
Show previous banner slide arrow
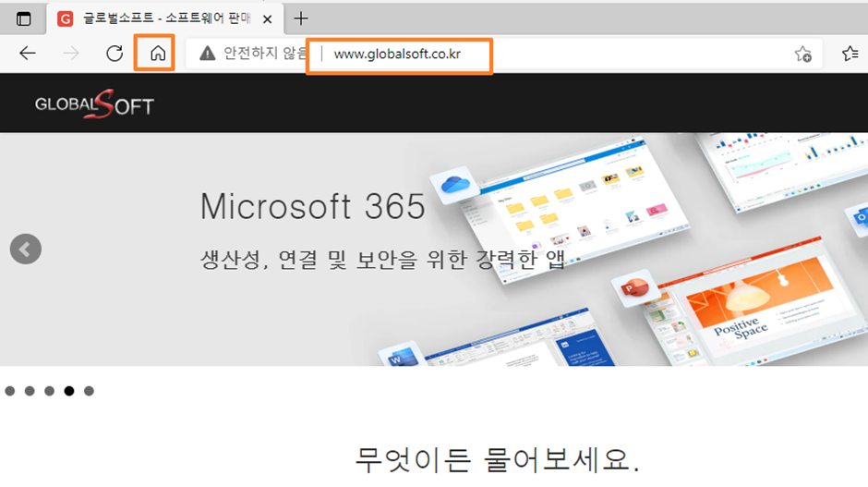26,249
